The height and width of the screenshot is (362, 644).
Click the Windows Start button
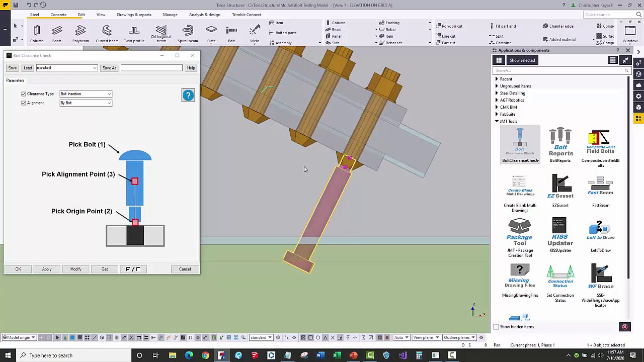tap(7, 355)
